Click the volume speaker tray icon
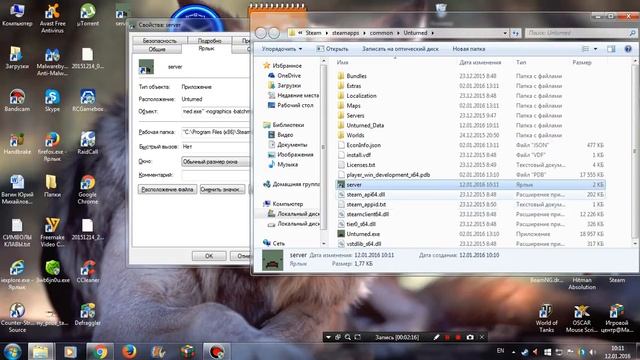The height and width of the screenshot is (360, 640). click(592, 351)
